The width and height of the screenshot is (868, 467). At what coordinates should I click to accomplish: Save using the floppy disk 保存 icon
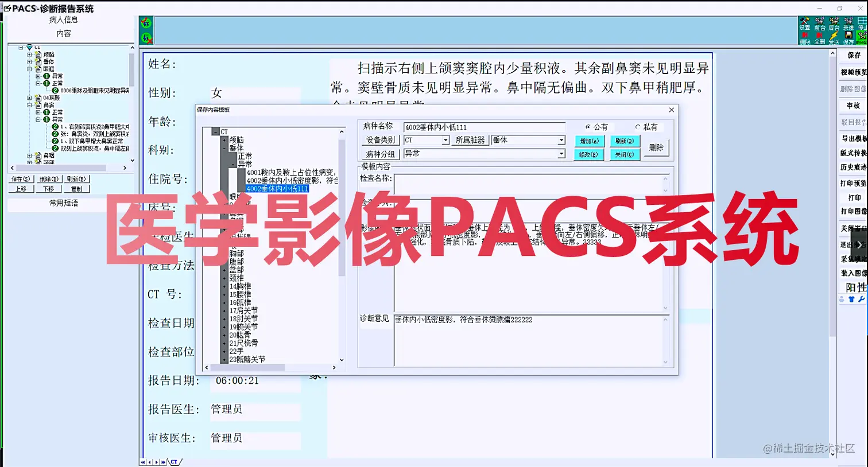coord(848,34)
